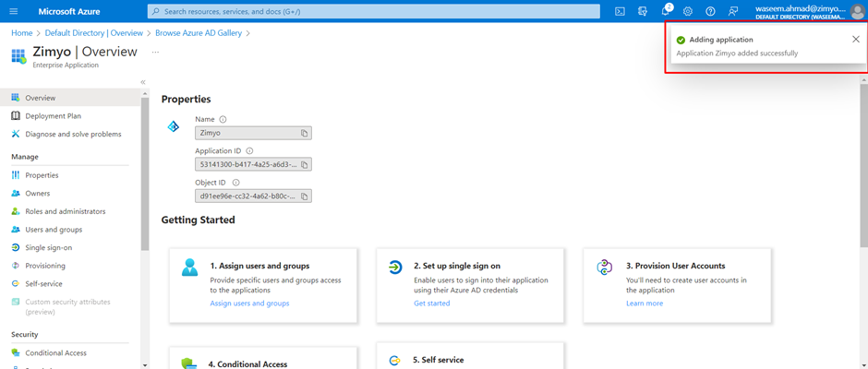Click the sidebar vertical scrollbar

pyautogui.click(x=145, y=174)
